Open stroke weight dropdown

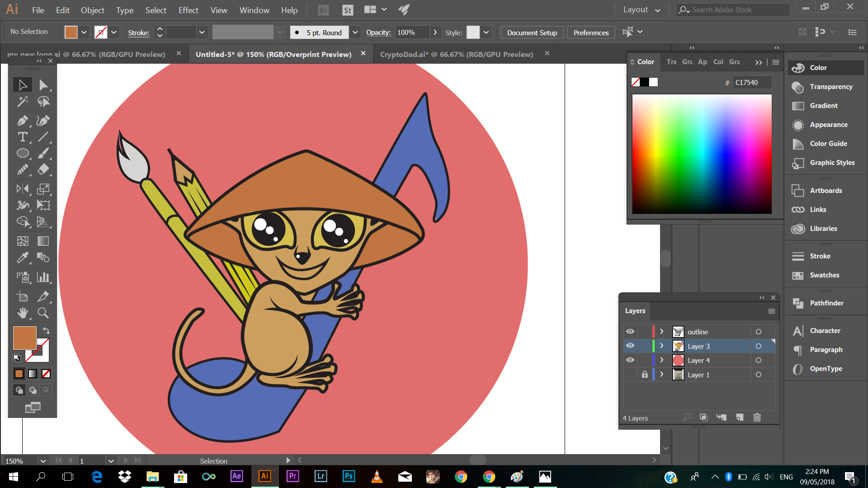coord(202,32)
